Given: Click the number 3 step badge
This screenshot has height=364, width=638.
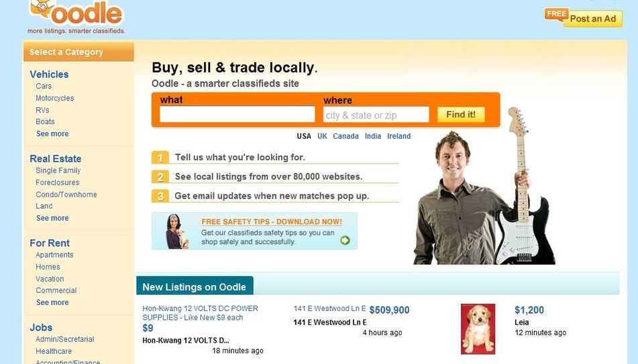Looking at the screenshot, I should 160,196.
